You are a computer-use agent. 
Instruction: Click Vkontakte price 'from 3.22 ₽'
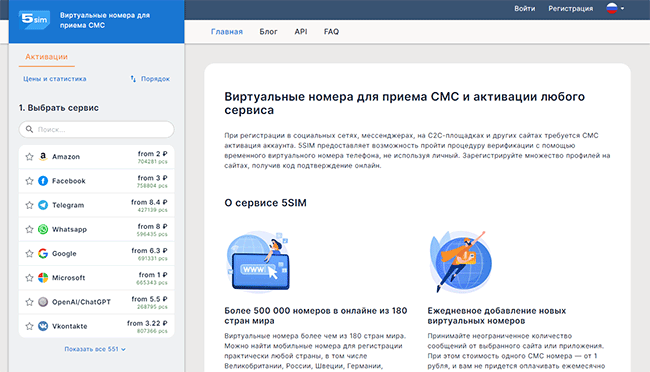(147, 323)
